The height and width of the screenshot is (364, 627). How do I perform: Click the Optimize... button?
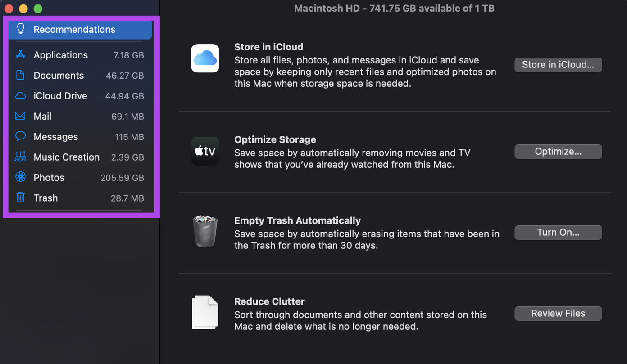pos(558,152)
